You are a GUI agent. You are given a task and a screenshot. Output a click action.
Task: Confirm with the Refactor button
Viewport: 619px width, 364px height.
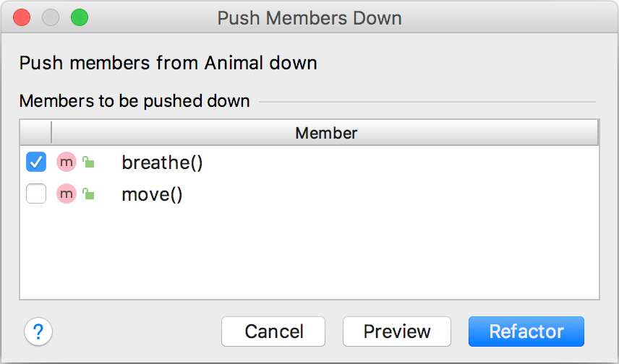click(x=526, y=331)
